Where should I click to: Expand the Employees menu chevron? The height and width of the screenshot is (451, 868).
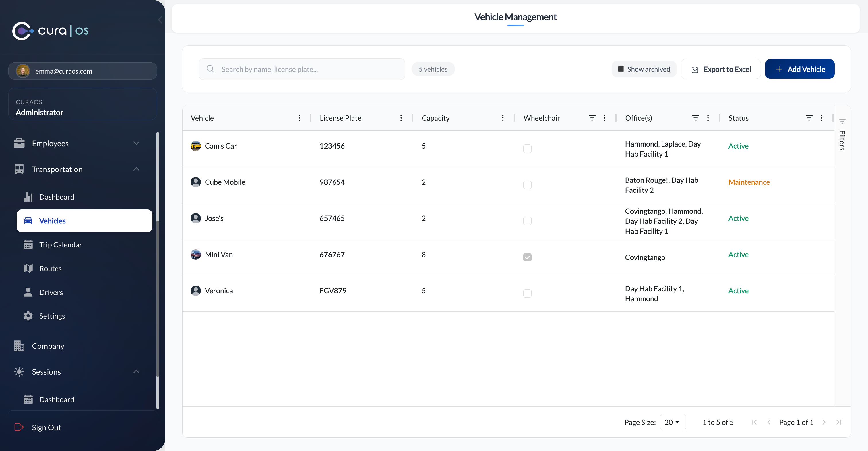pos(136,143)
